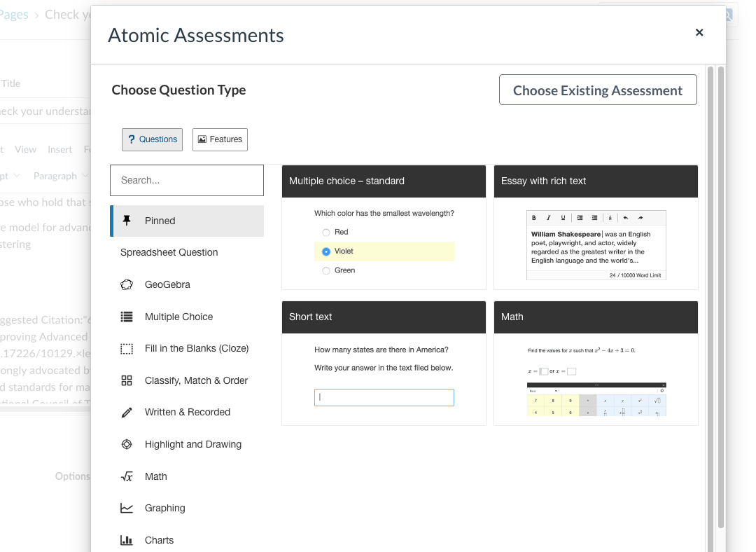Click the Multiple Choice list icon
The height and width of the screenshot is (552, 756).
click(127, 317)
